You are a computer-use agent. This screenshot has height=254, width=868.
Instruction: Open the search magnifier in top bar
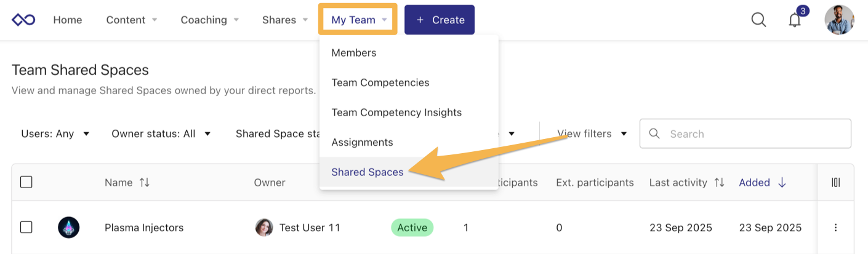click(759, 20)
